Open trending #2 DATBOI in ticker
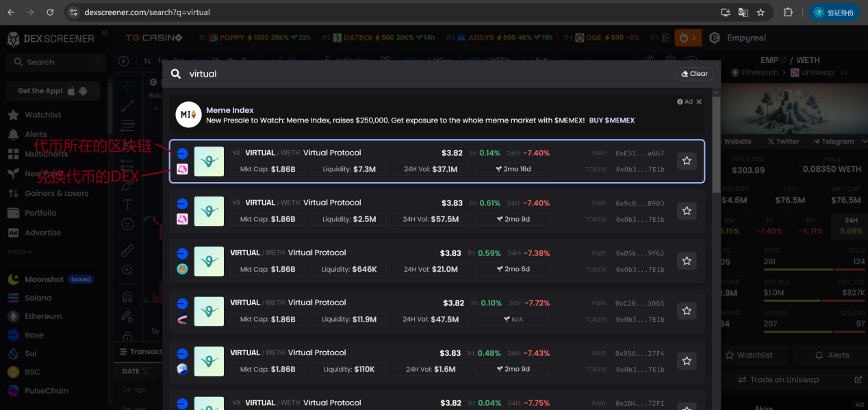 click(x=379, y=38)
